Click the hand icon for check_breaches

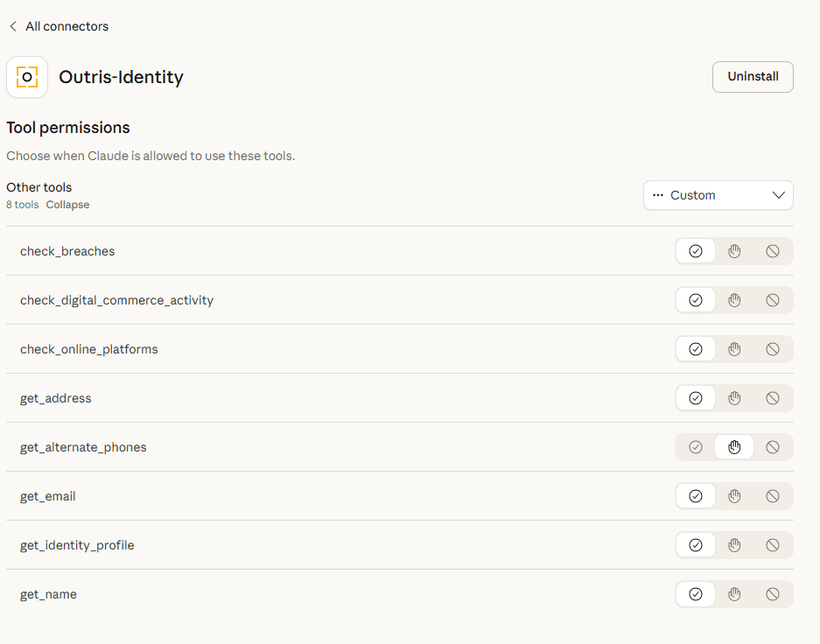(x=733, y=251)
